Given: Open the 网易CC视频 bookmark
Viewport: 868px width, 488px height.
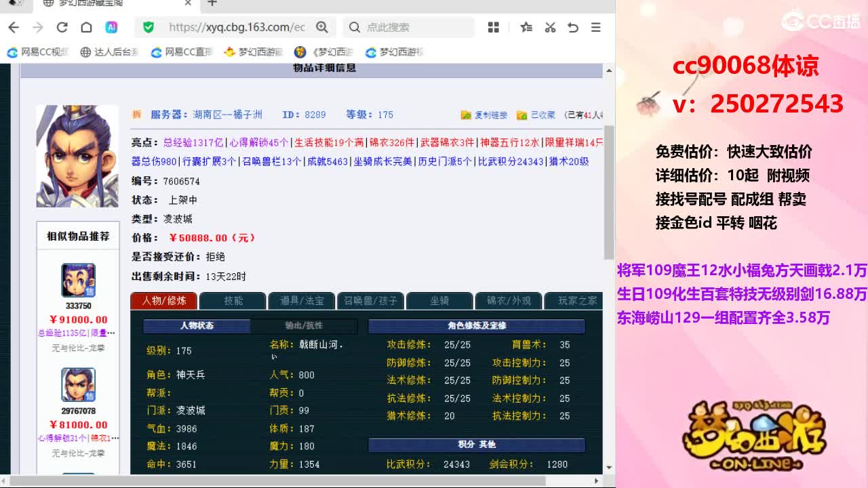Looking at the screenshot, I should coord(38,52).
